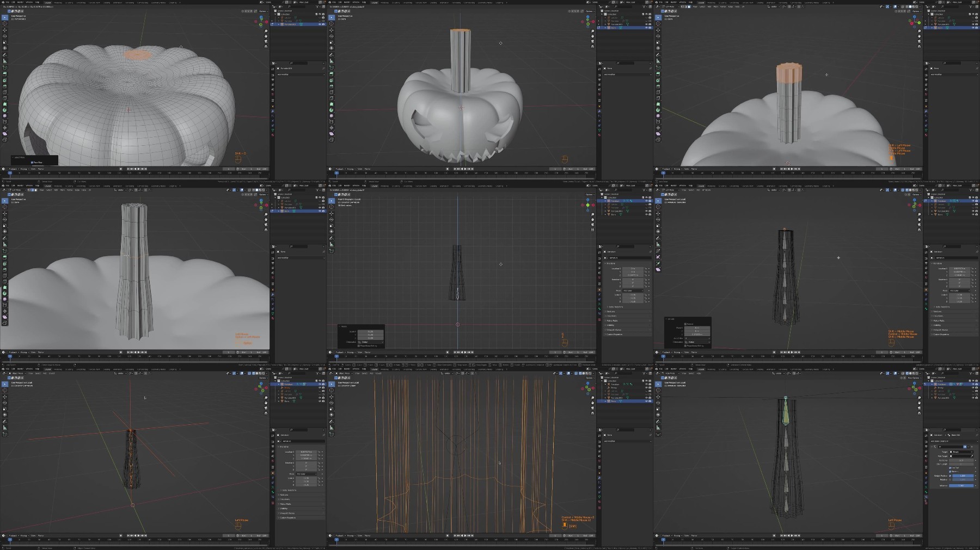
Task: Pick the Bevel tool in top-left view
Action: (x=5, y=86)
